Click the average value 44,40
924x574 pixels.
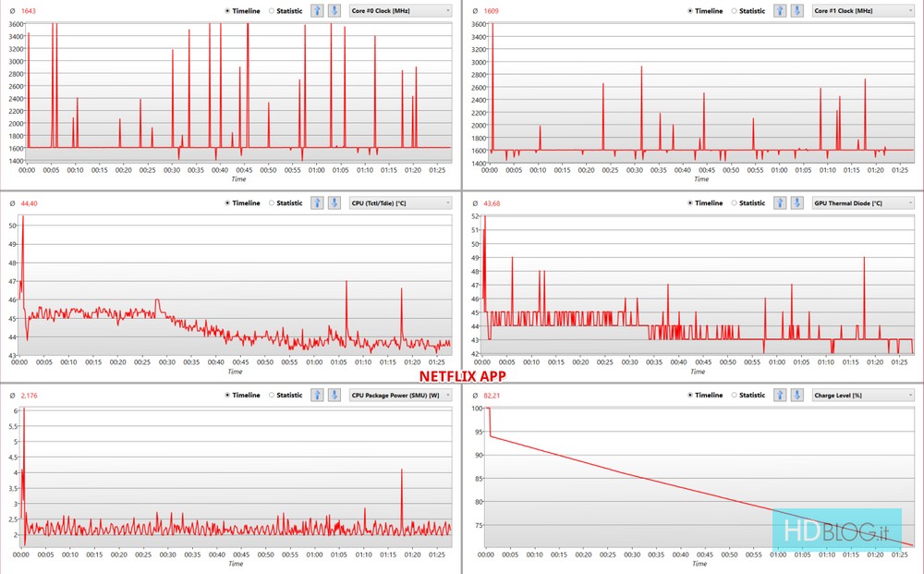click(x=30, y=203)
